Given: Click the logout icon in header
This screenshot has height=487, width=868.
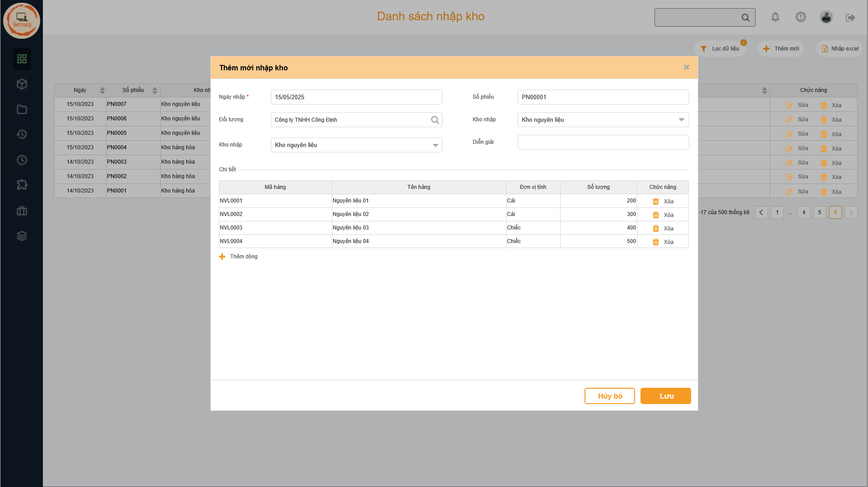Looking at the screenshot, I should coord(850,18).
